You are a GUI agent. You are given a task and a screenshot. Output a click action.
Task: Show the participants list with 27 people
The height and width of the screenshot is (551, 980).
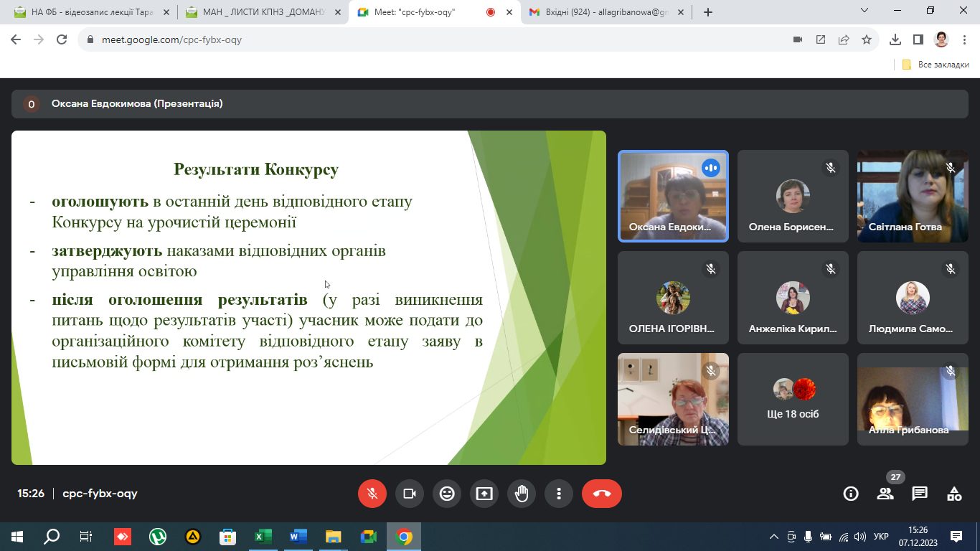point(885,494)
